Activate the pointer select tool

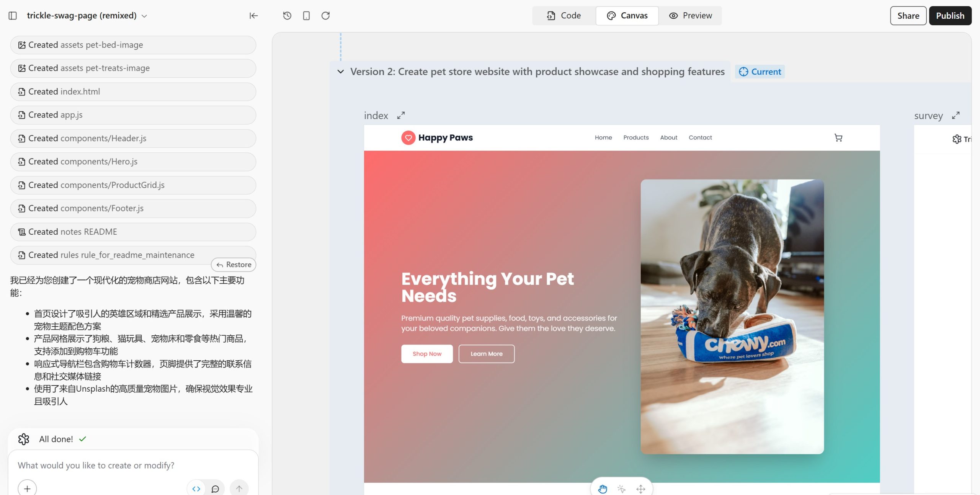coord(621,489)
